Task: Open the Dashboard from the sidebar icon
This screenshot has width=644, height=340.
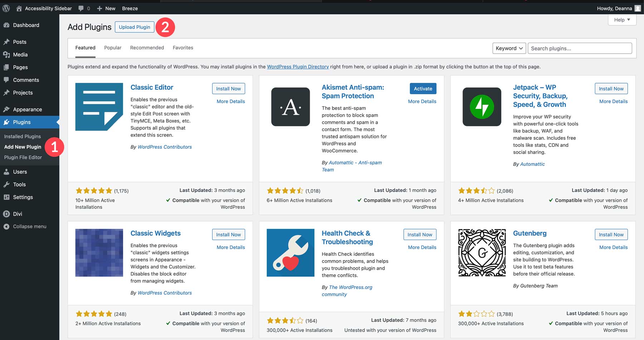Action: (x=7, y=25)
